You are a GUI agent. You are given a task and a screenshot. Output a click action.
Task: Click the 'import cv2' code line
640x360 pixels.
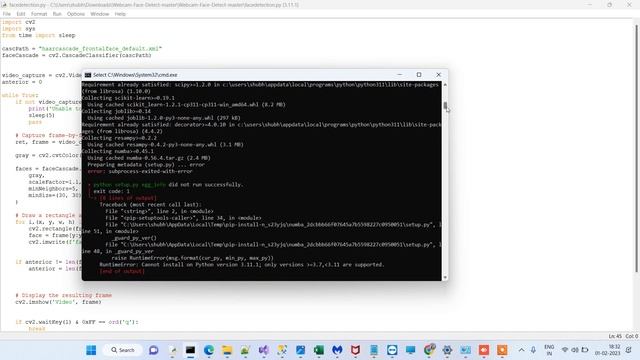[18, 22]
